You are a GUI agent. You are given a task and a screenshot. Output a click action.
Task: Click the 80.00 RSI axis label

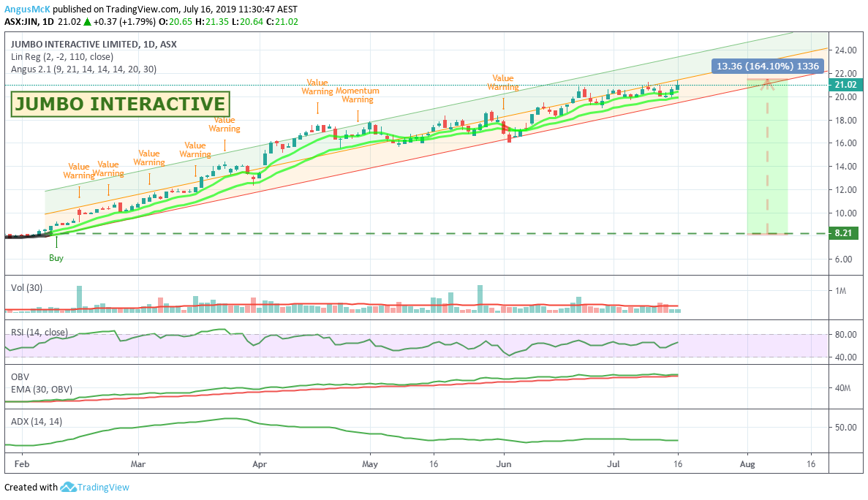[x=846, y=335]
